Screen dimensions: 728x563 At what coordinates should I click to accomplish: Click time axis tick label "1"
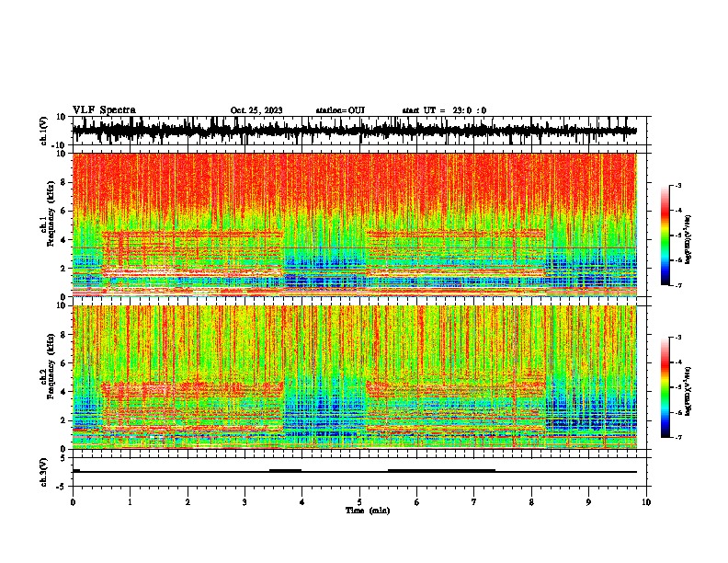[x=130, y=502]
